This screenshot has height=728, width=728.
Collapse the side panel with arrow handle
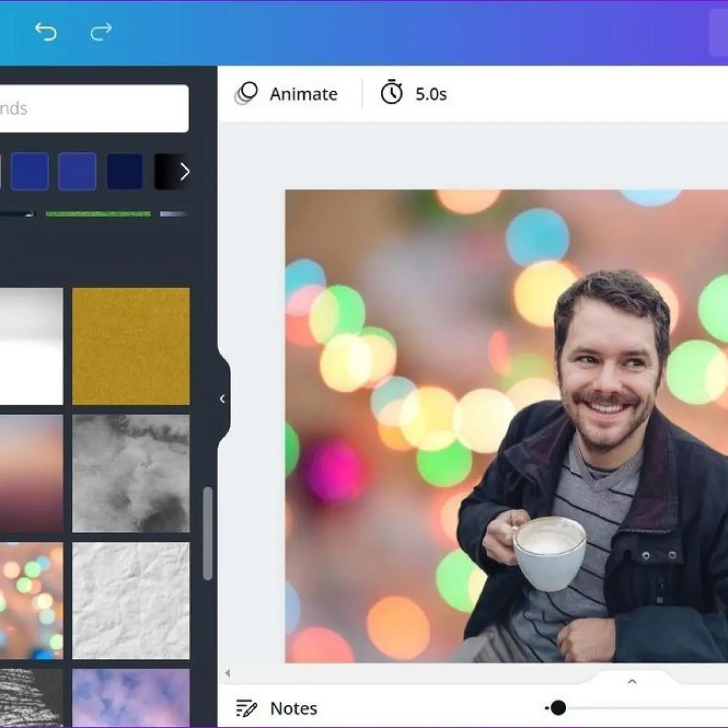click(223, 399)
